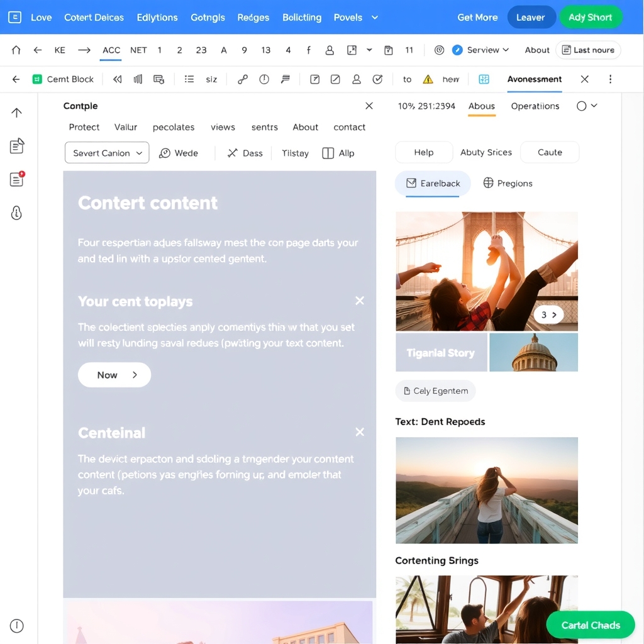Click the checkmark circle icon in toolbar
The height and width of the screenshot is (644, 644).
pyautogui.click(x=377, y=79)
